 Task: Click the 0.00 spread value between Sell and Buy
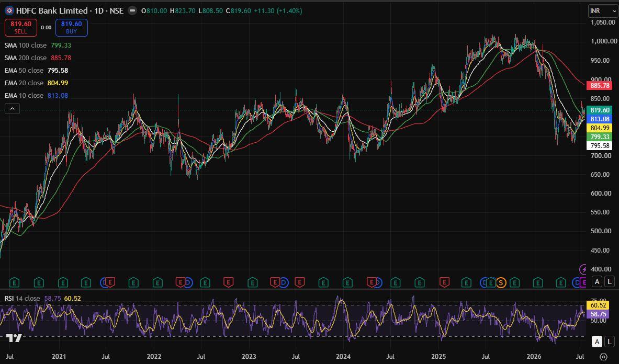[46, 28]
